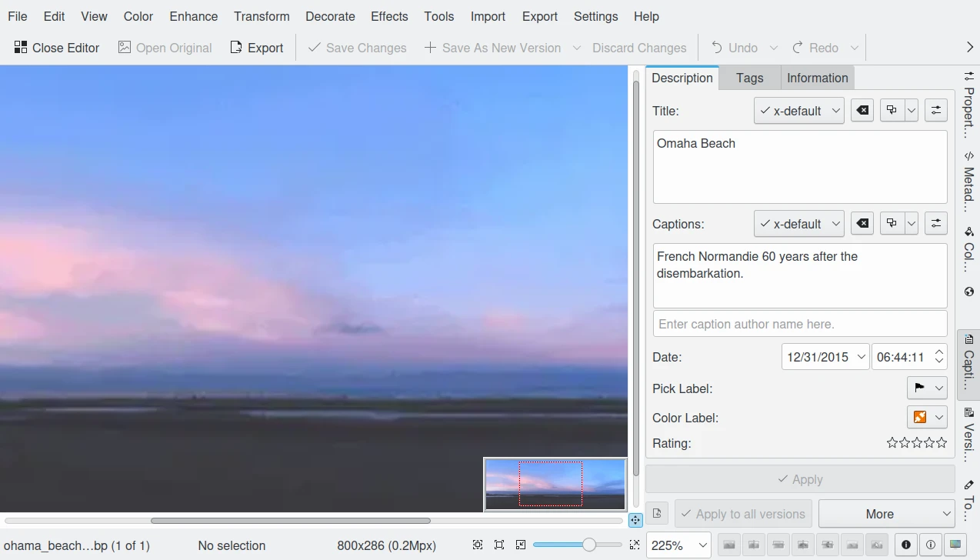
Task: Click the Close Editor button
Action: pyautogui.click(x=57, y=48)
